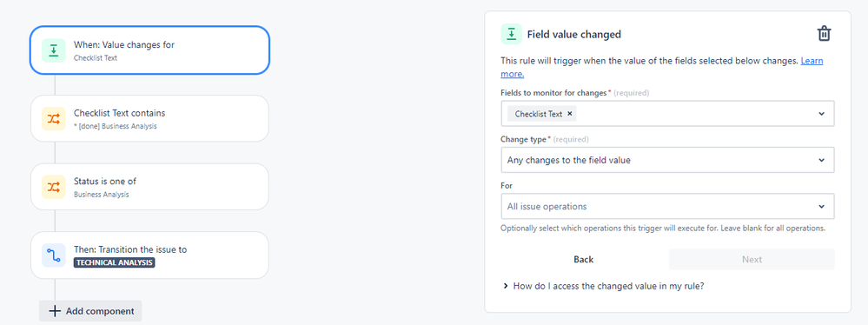
Task: Select the Status is one of condition
Action: point(149,187)
